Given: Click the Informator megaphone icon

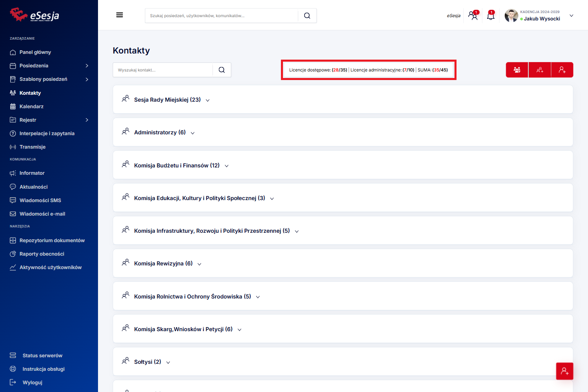Looking at the screenshot, I should pos(13,173).
